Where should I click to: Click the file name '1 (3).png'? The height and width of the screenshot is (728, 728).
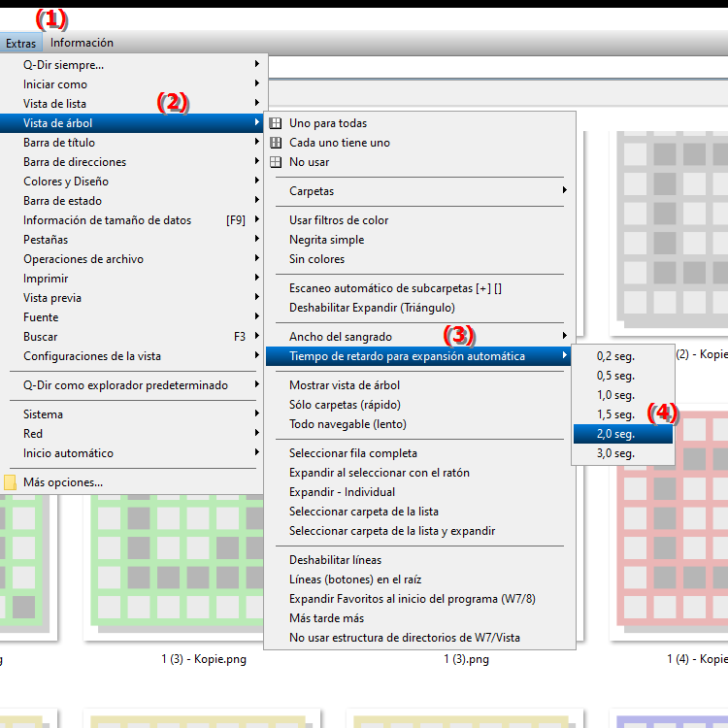click(x=466, y=659)
